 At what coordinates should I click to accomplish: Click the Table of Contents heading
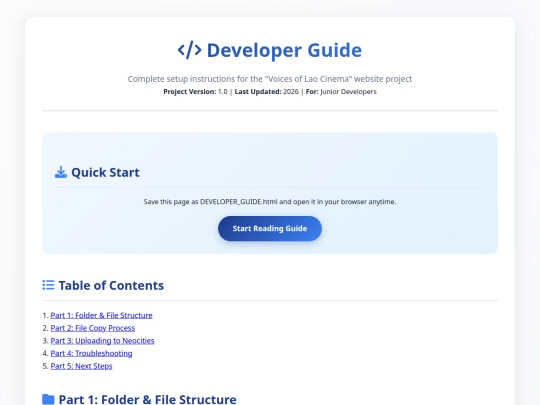coord(111,285)
